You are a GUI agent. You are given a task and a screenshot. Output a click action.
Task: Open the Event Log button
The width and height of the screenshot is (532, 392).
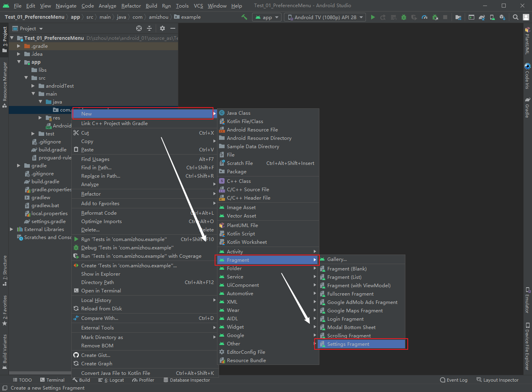click(x=454, y=380)
